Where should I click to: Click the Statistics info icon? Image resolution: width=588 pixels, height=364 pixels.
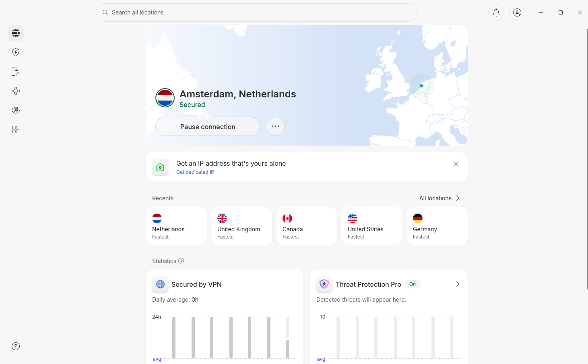(181, 261)
